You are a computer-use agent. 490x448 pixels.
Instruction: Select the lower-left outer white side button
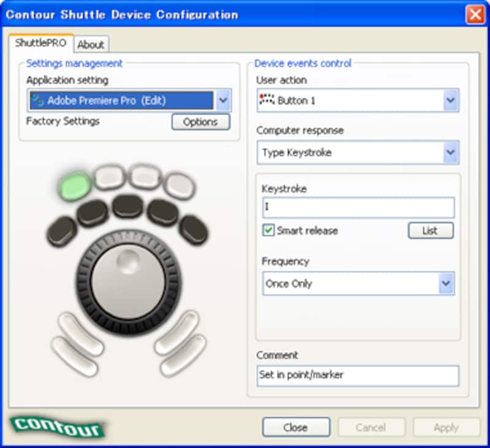(x=74, y=357)
